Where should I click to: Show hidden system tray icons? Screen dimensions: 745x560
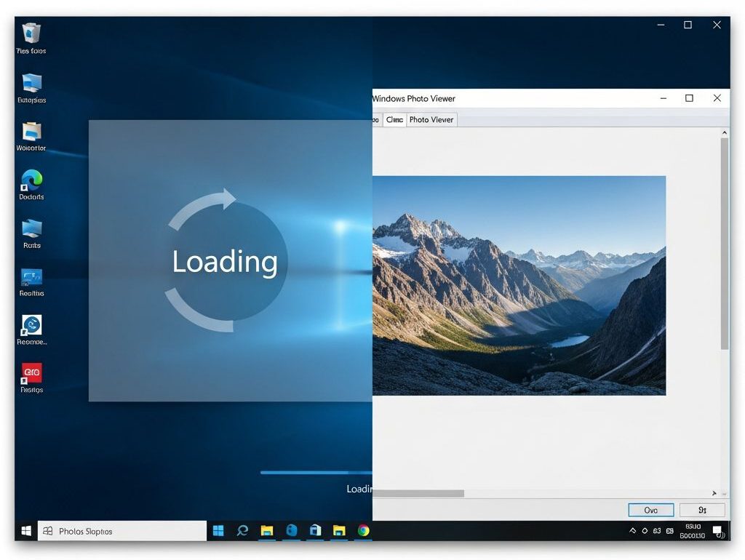632,531
